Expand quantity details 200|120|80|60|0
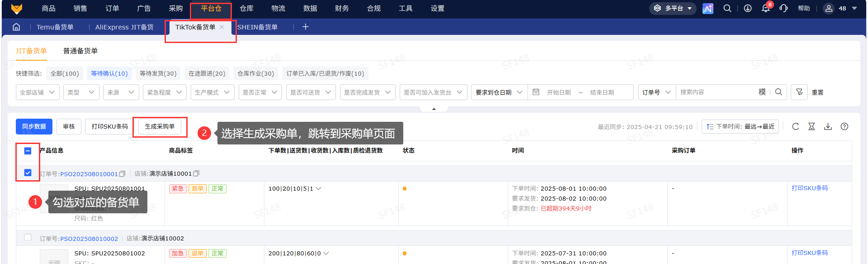Screen dimensions: 868x264 (x=326, y=253)
